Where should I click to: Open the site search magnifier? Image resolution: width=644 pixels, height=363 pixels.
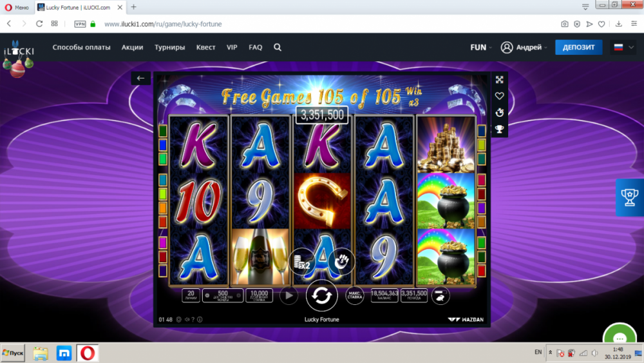278,47
